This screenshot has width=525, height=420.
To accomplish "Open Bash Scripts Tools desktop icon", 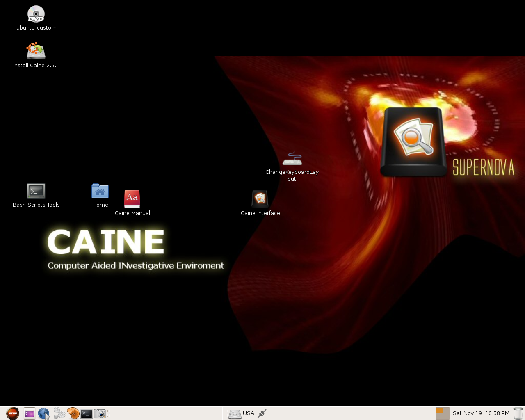I will [x=36, y=191].
